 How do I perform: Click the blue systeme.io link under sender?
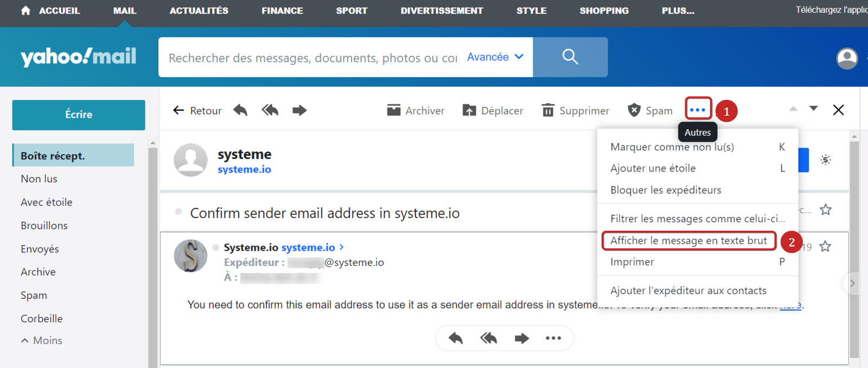(x=244, y=169)
